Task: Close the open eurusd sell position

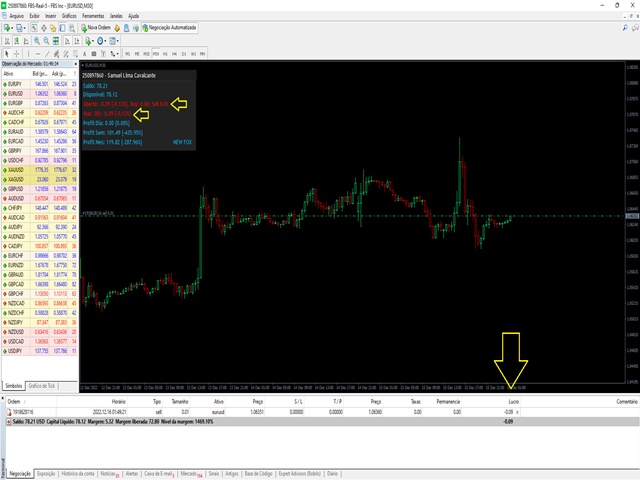Action: pos(517,410)
